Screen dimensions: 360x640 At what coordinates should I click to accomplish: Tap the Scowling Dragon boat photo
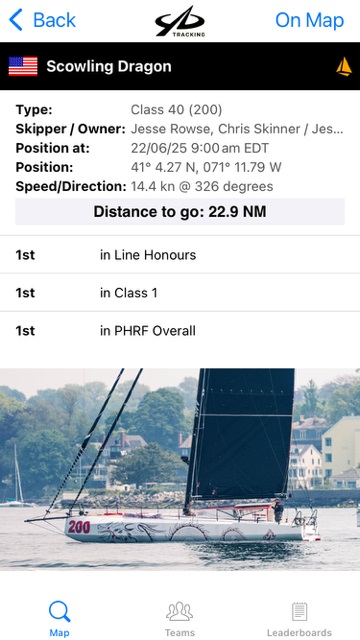coord(180,469)
